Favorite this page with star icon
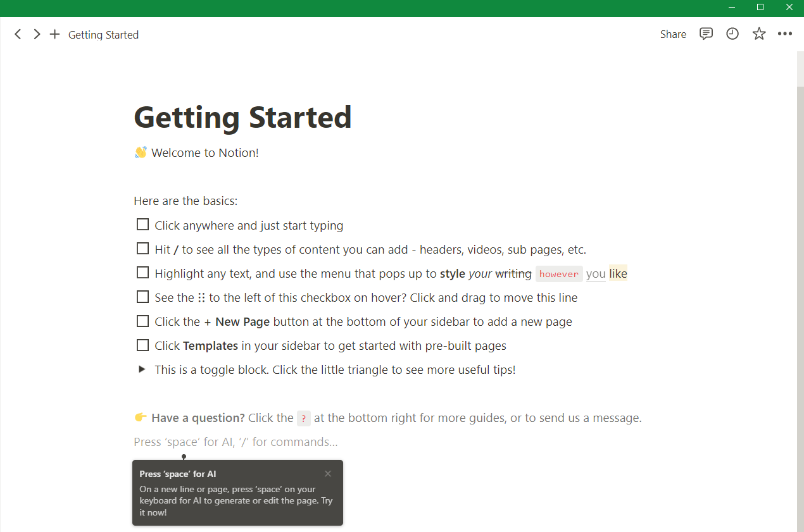The width and height of the screenshot is (804, 532). click(759, 34)
